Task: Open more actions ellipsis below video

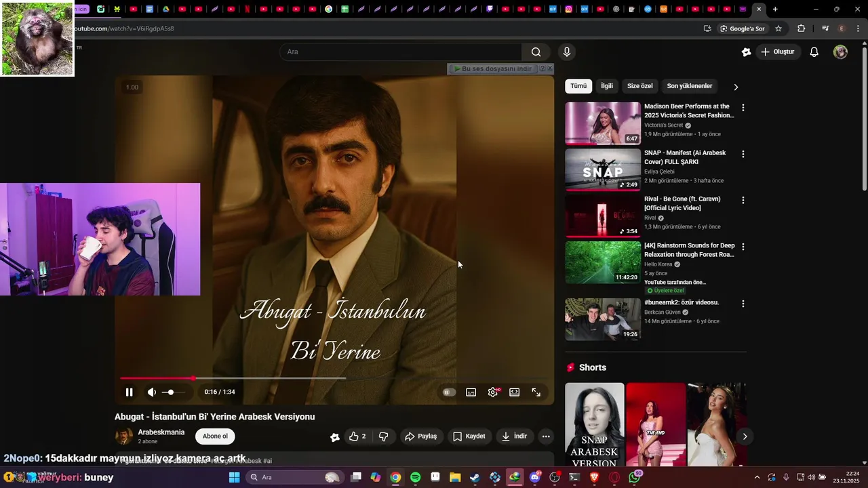Action: point(546,436)
